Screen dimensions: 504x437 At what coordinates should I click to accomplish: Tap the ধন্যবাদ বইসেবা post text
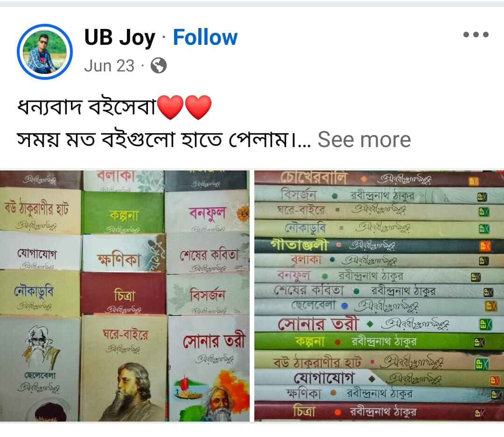pos(86,106)
